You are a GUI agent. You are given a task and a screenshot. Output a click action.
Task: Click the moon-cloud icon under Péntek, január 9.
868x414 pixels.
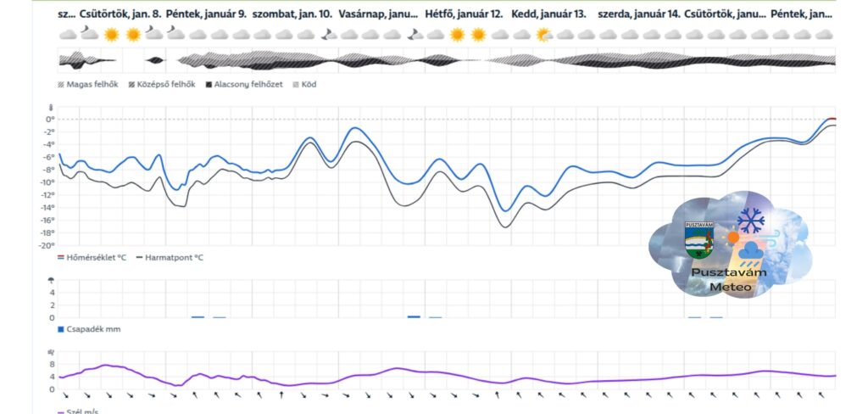click(175, 35)
